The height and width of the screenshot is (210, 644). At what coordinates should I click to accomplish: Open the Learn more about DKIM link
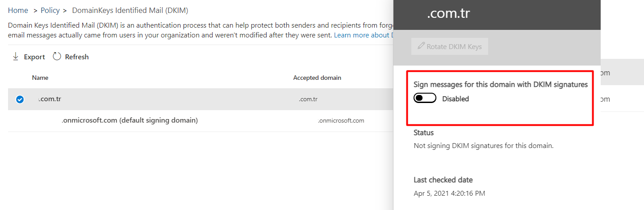click(363, 35)
